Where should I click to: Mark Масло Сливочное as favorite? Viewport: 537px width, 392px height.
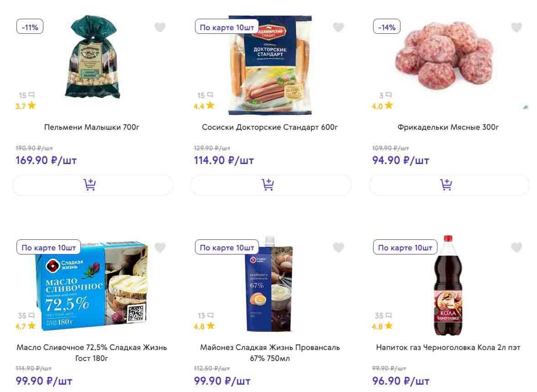(160, 248)
